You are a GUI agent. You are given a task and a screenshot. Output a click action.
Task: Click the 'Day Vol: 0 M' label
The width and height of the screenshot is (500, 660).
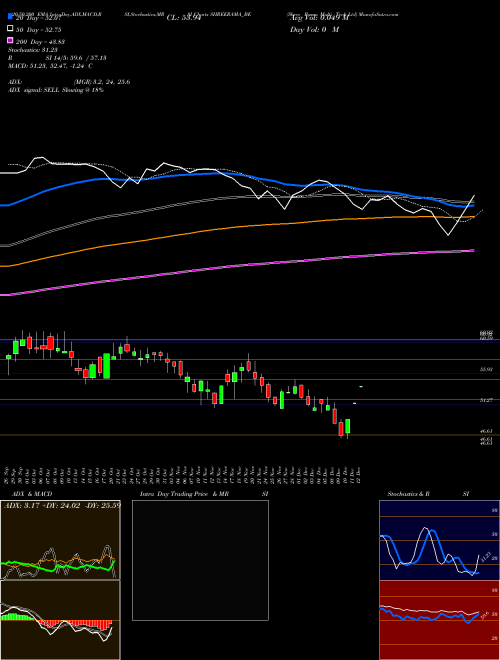pyautogui.click(x=314, y=29)
